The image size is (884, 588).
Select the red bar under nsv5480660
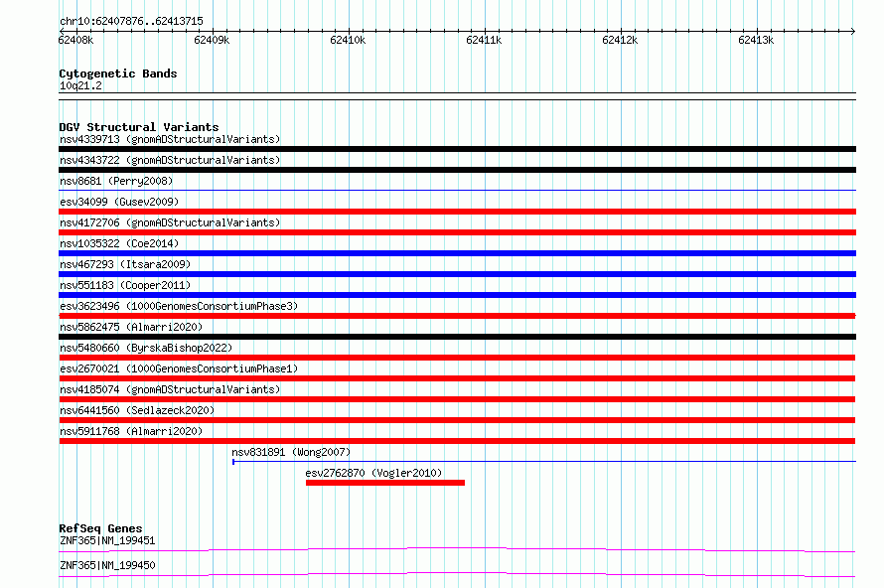pyautogui.click(x=457, y=358)
